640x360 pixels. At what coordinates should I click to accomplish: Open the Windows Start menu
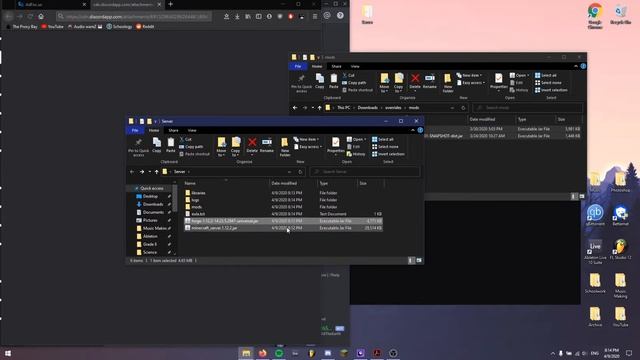7,353
